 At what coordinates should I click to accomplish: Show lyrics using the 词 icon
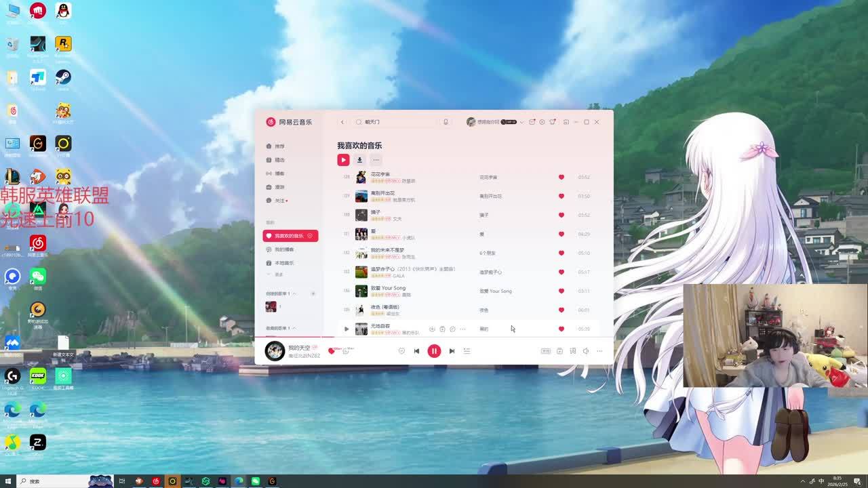click(572, 351)
